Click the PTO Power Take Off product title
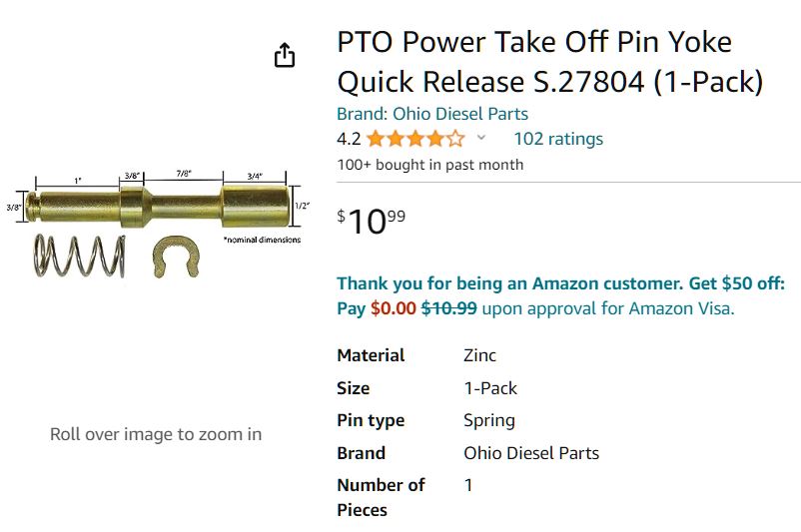 (x=549, y=61)
